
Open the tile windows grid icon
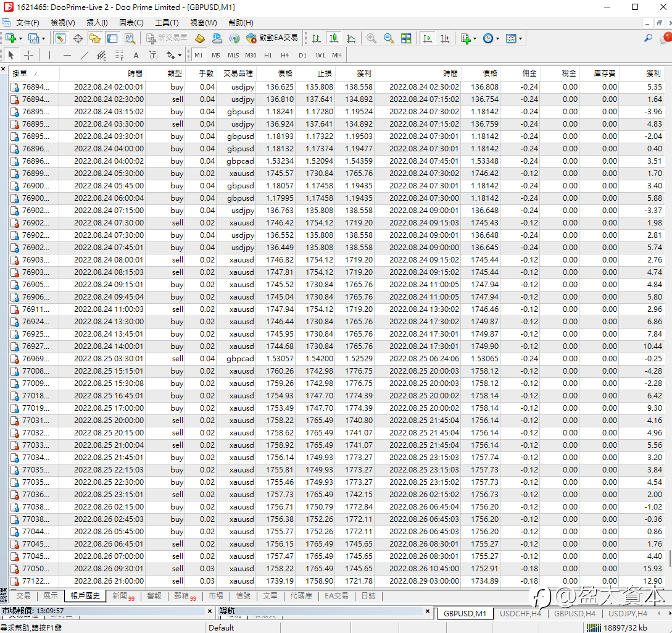(406, 38)
